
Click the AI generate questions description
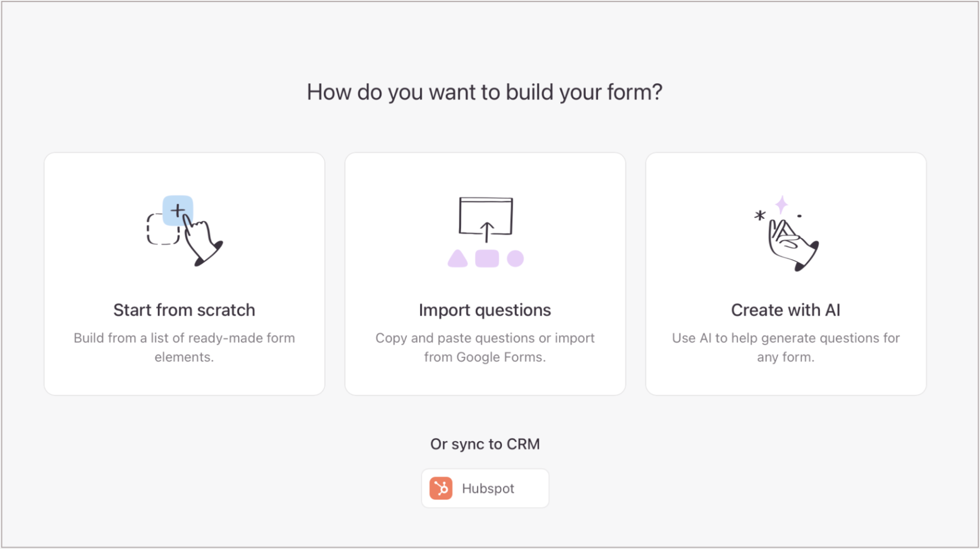point(786,347)
